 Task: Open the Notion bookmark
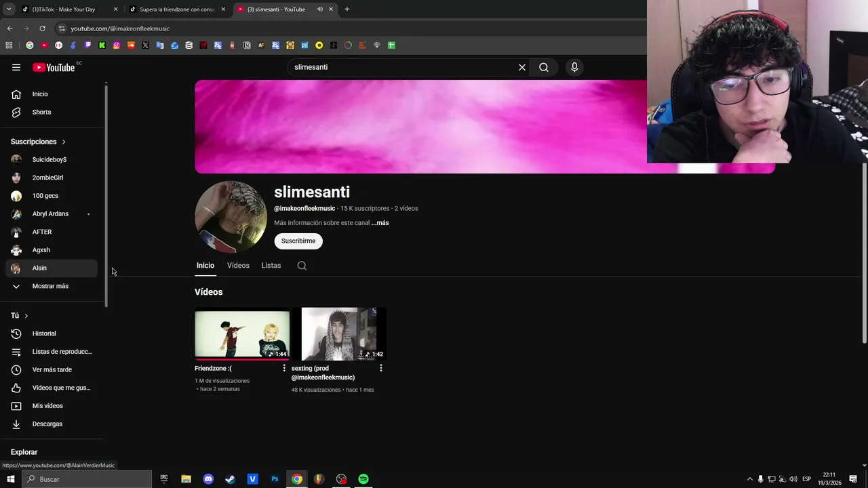click(x=247, y=45)
